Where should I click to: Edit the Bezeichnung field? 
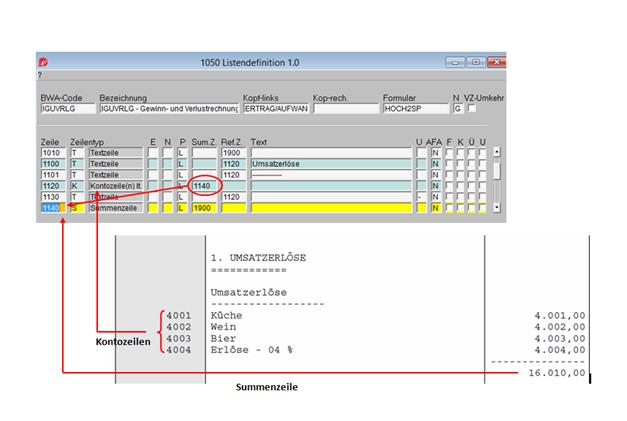[169, 109]
